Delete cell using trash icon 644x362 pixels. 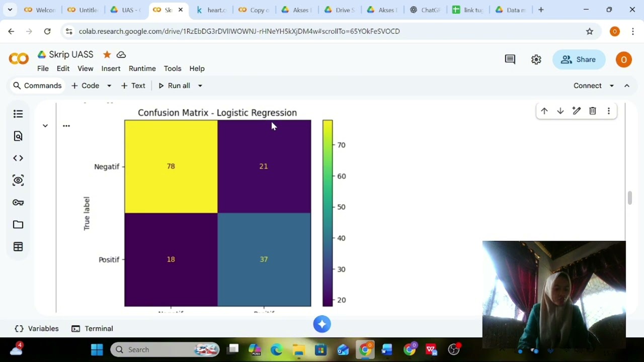(x=593, y=111)
